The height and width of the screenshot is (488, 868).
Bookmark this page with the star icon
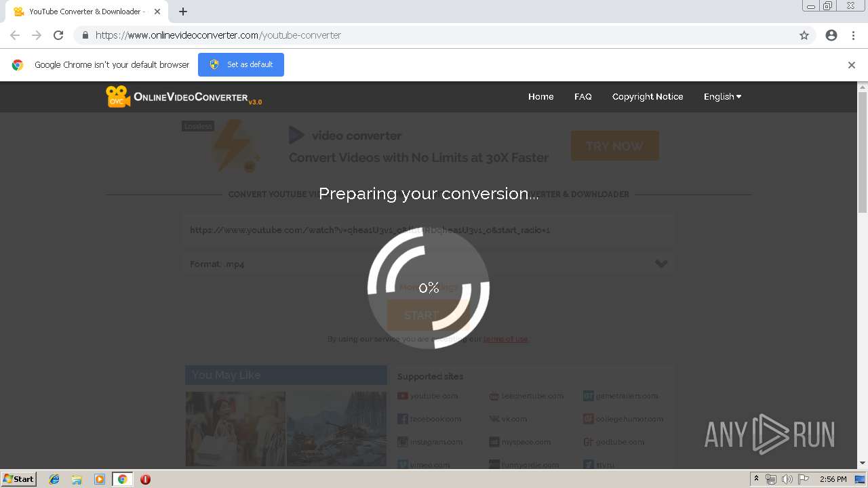pos(804,35)
